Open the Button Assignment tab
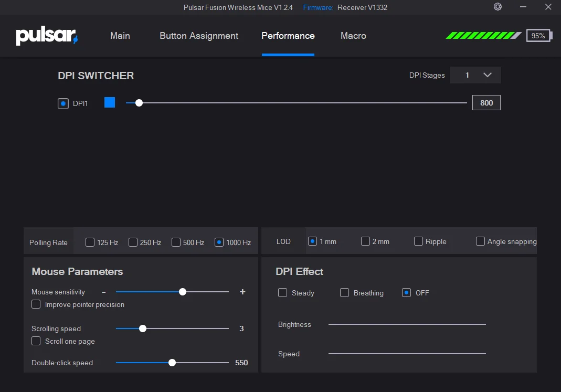The width and height of the screenshot is (561, 392). click(x=199, y=36)
